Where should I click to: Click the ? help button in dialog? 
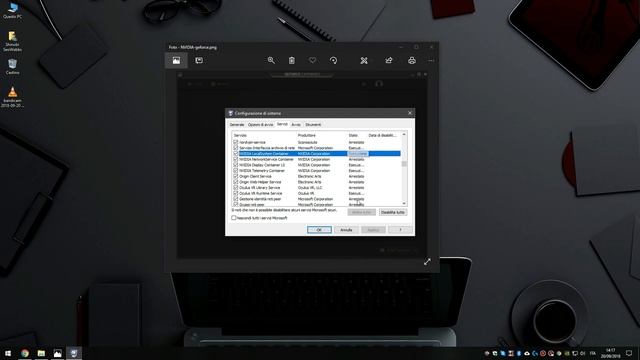click(x=400, y=230)
